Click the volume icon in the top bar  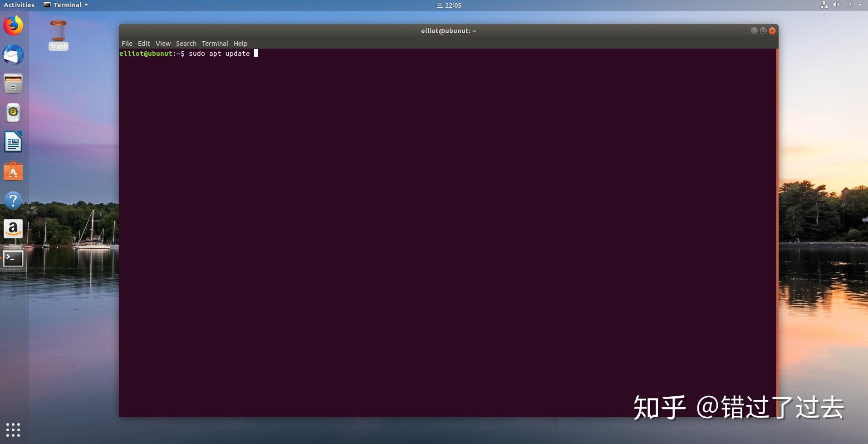coord(836,5)
